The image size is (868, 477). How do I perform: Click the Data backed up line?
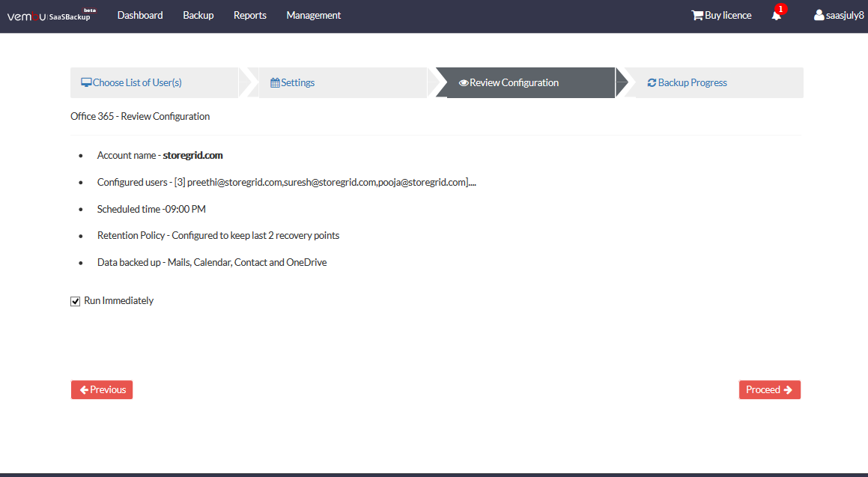click(212, 262)
